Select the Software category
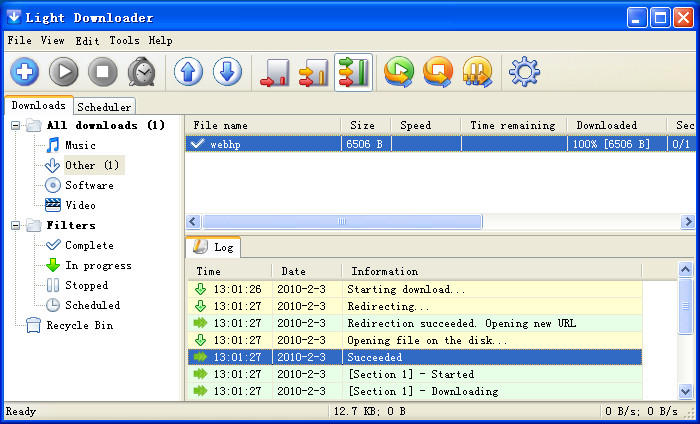The width and height of the screenshot is (700, 424). click(x=89, y=185)
